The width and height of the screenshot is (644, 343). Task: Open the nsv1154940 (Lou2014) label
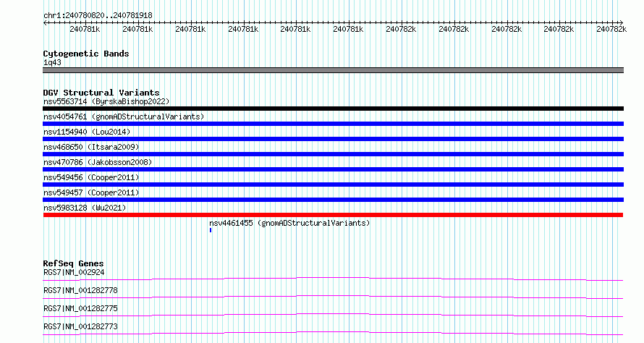coord(87,132)
